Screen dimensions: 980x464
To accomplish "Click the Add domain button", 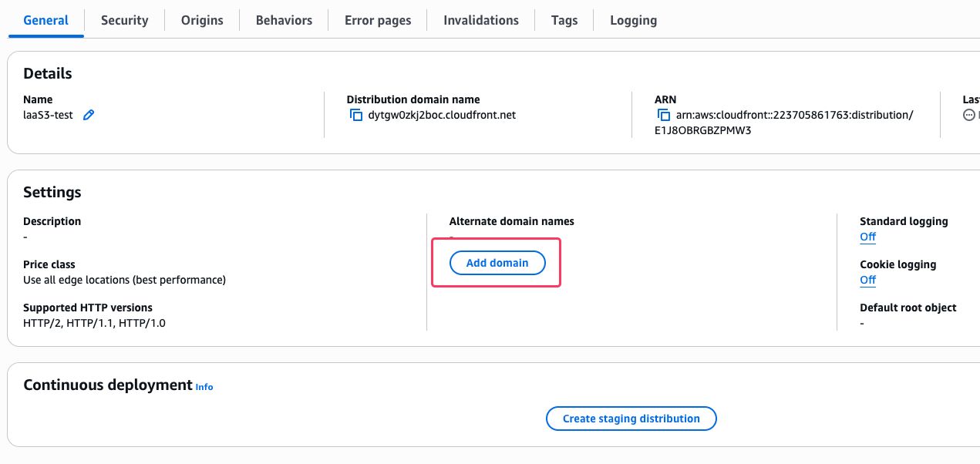I will point(497,263).
